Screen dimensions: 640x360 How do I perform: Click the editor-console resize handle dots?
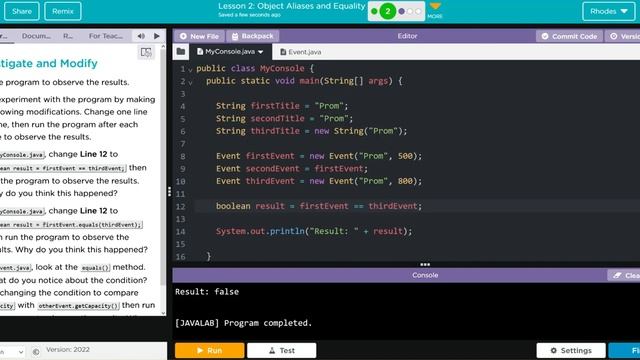click(425, 264)
